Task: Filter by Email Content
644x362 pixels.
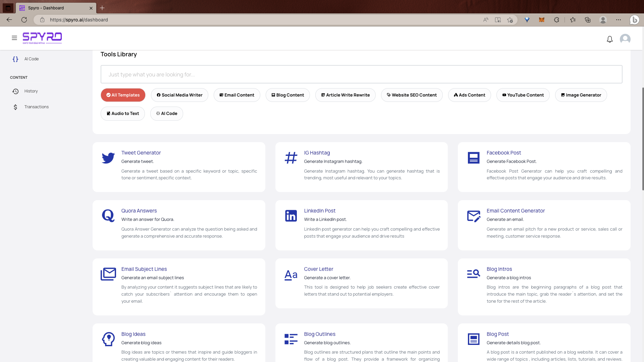Action: [x=237, y=95]
